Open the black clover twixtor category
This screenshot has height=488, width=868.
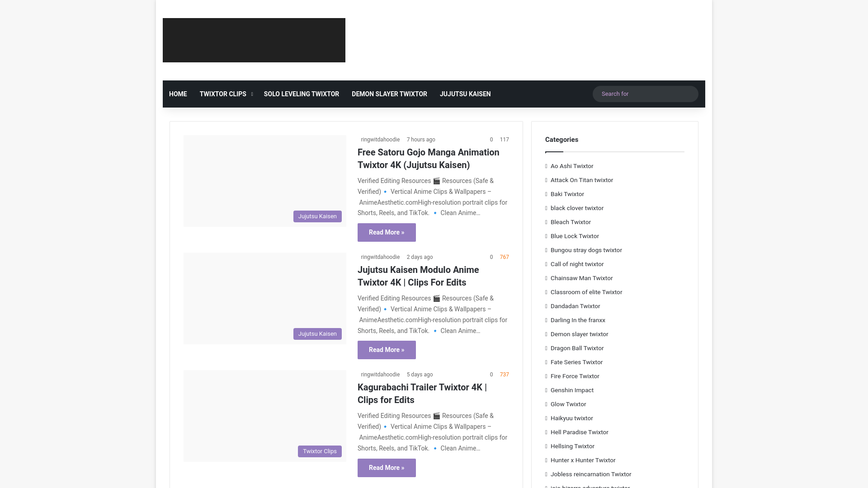pyautogui.click(x=577, y=208)
